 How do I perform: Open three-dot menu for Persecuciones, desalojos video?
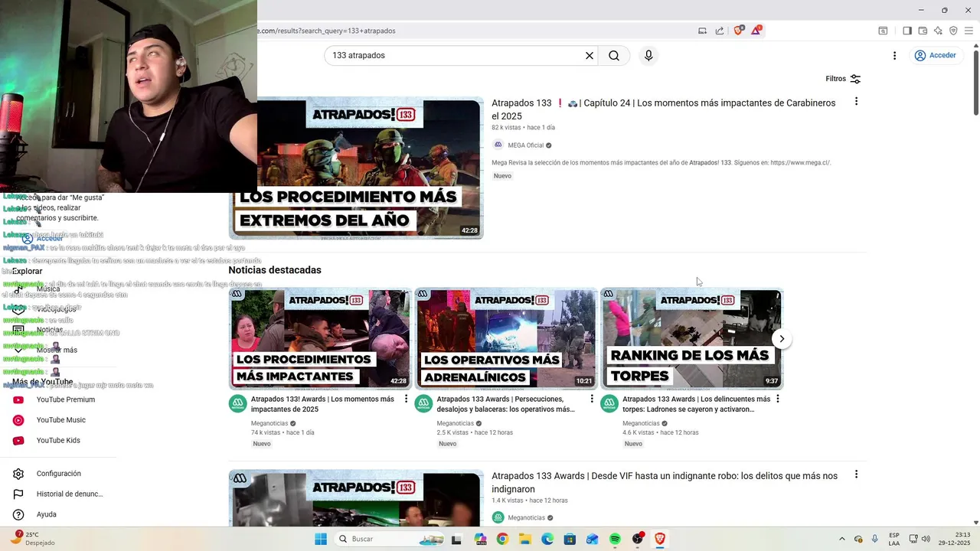point(592,399)
